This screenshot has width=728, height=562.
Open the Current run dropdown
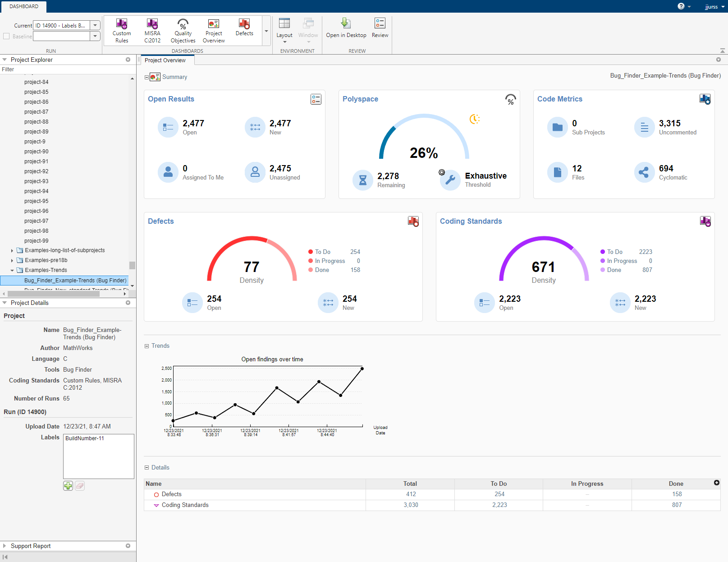point(95,25)
